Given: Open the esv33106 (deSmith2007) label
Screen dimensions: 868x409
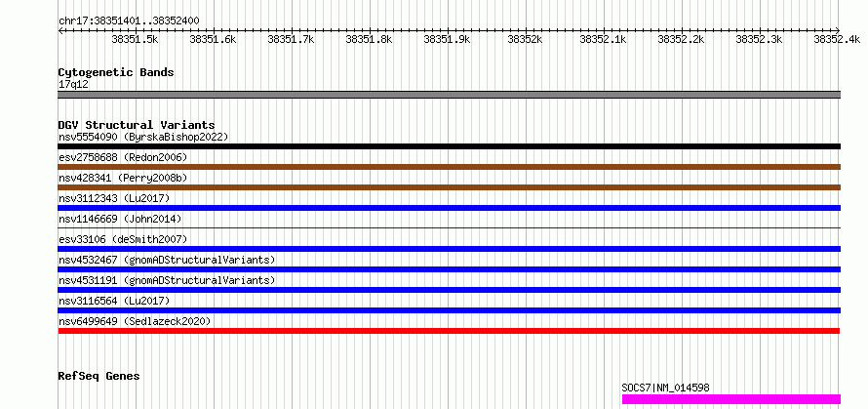Looking at the screenshot, I should point(123,239).
